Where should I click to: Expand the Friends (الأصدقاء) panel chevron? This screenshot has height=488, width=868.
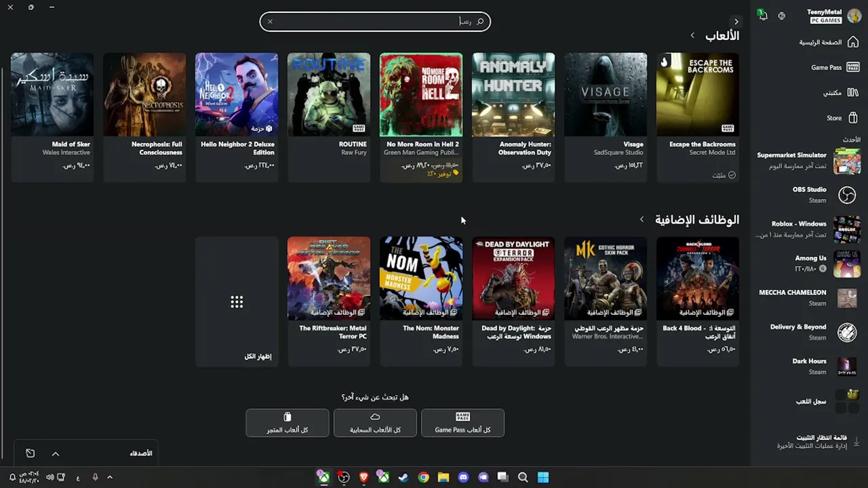tap(56, 453)
